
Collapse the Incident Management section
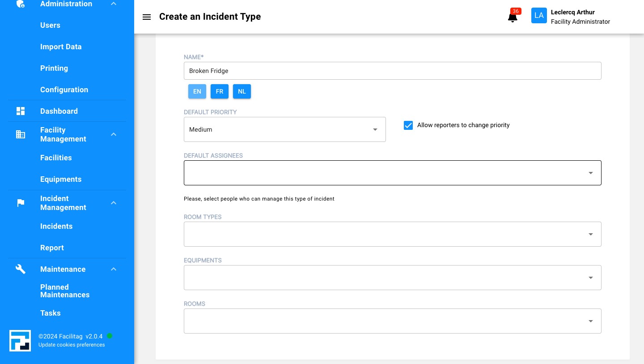[114, 203]
